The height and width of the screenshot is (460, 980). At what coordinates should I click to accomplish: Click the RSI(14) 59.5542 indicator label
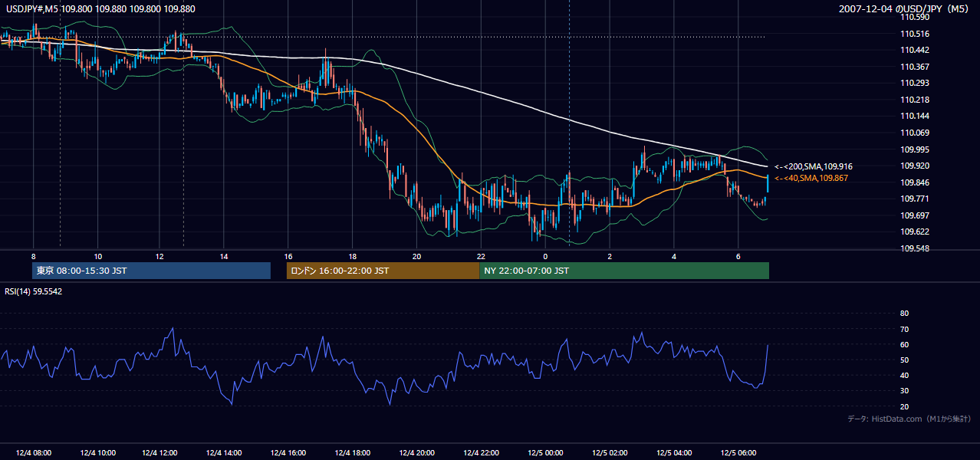(x=32, y=291)
